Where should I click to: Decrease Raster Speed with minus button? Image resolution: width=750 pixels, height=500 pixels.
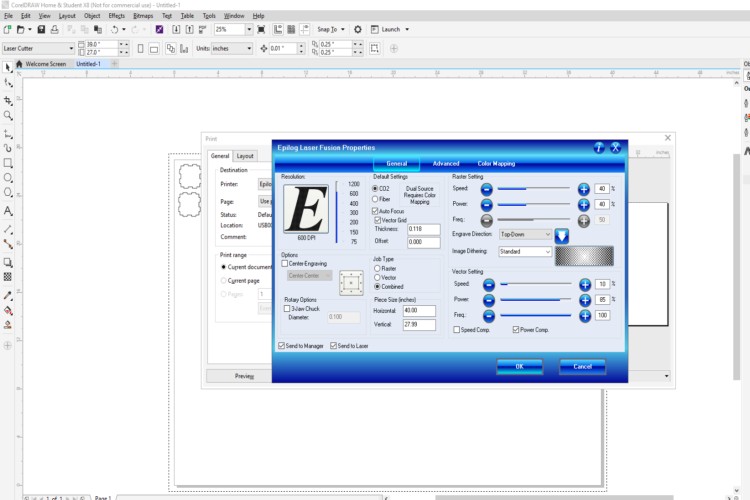(486, 189)
